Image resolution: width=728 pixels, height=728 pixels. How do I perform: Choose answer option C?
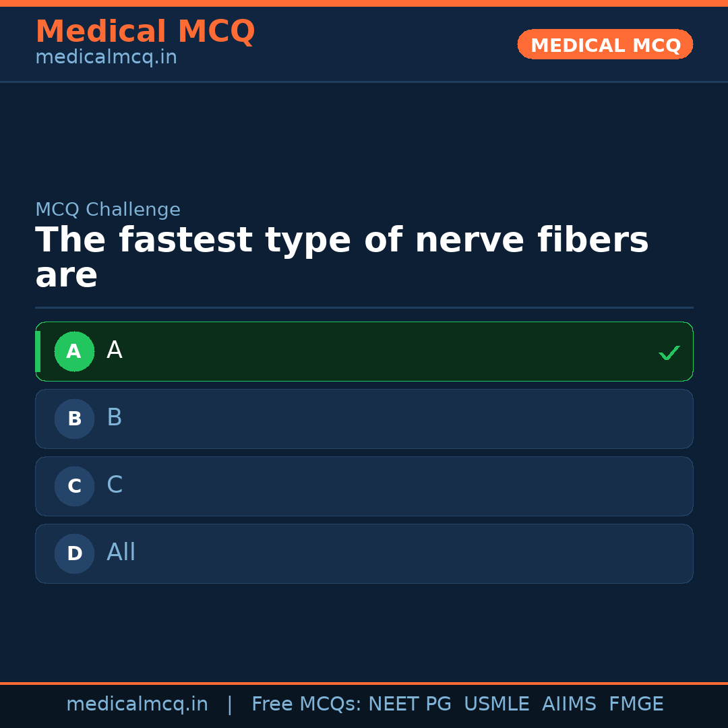[364, 486]
